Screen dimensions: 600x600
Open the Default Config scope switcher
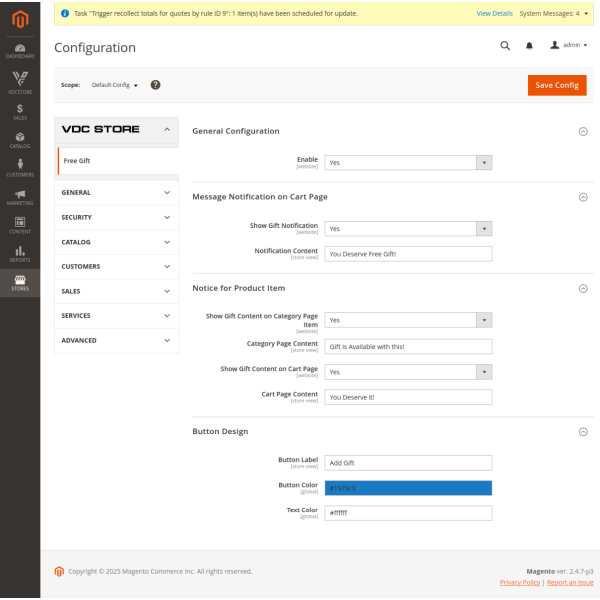click(114, 85)
